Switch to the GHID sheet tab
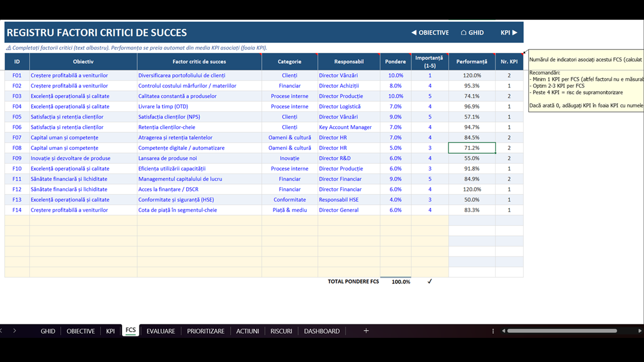644x362 pixels. (48, 331)
